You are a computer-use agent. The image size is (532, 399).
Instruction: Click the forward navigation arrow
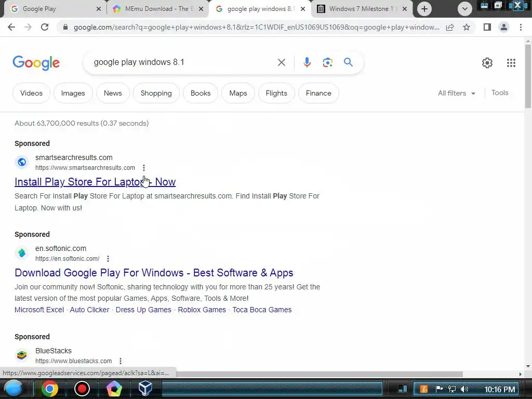coord(28,27)
